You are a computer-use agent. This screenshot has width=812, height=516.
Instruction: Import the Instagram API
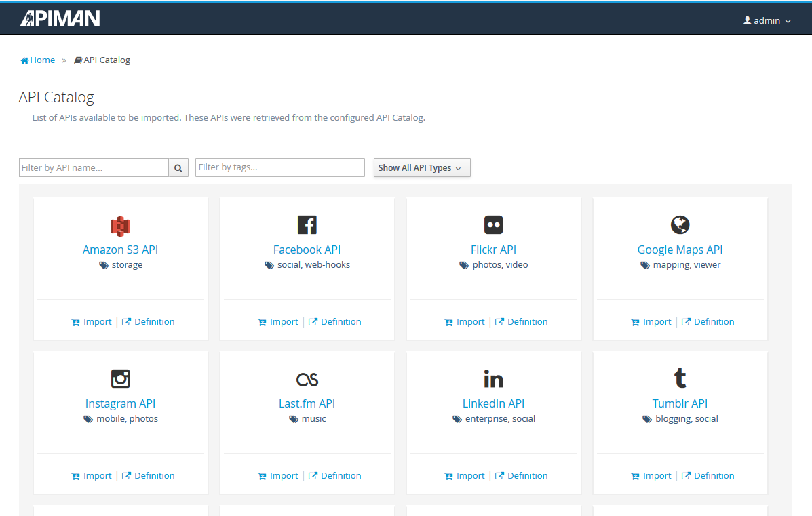92,475
